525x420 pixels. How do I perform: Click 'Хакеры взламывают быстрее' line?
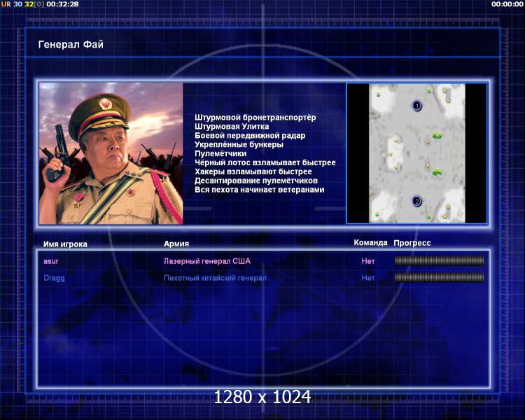tap(253, 171)
